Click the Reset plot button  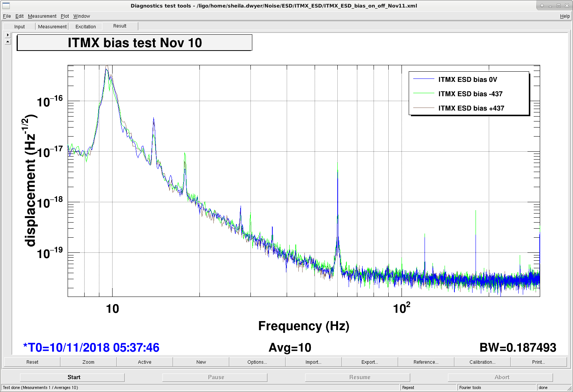tap(32, 362)
